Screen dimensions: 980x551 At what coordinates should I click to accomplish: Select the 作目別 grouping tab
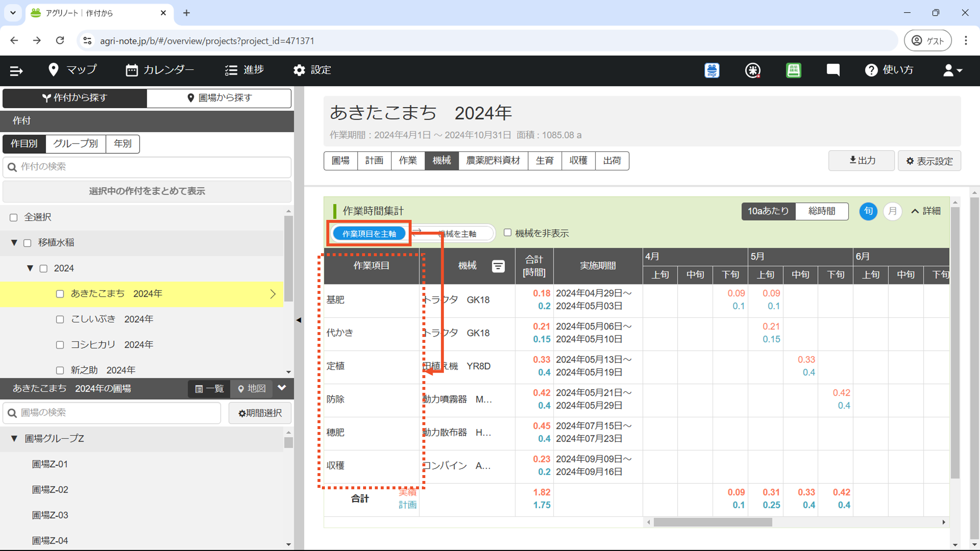tap(24, 144)
